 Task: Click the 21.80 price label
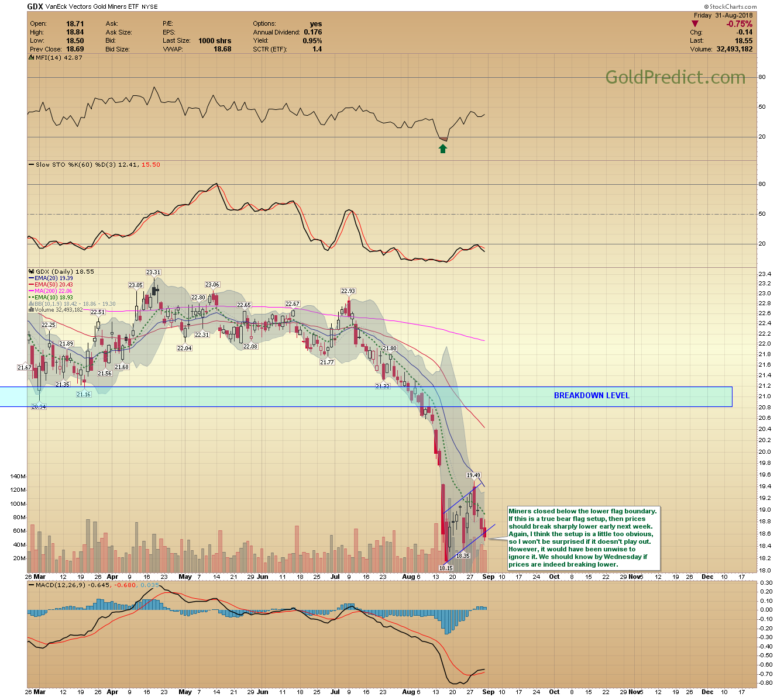[x=390, y=348]
